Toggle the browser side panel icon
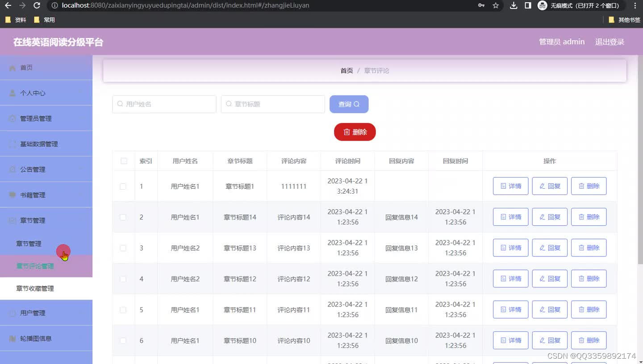Image resolution: width=643 pixels, height=364 pixels. point(528,5)
